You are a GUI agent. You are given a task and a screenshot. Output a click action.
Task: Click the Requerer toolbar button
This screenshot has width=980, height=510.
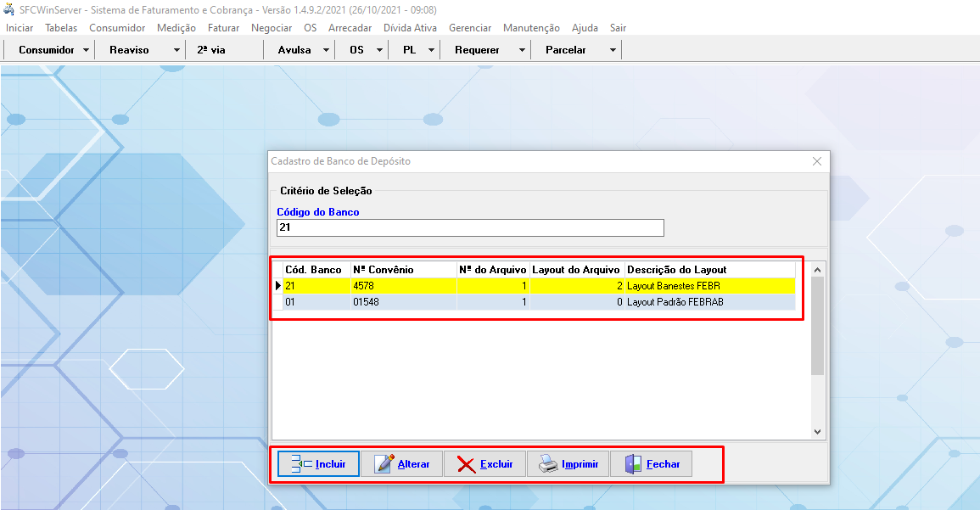[x=477, y=50]
